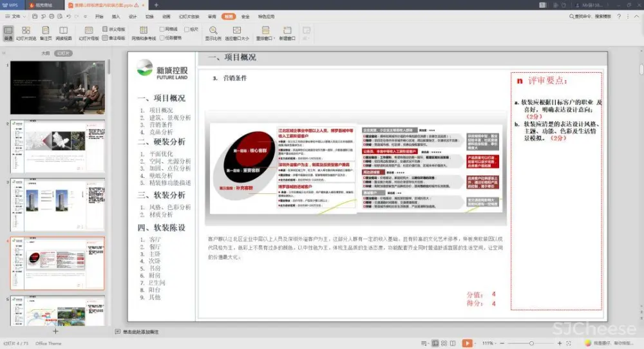This screenshot has width=644, height=349.
Task: Click the 网格和参考线 grid icon
Action: click(x=144, y=33)
